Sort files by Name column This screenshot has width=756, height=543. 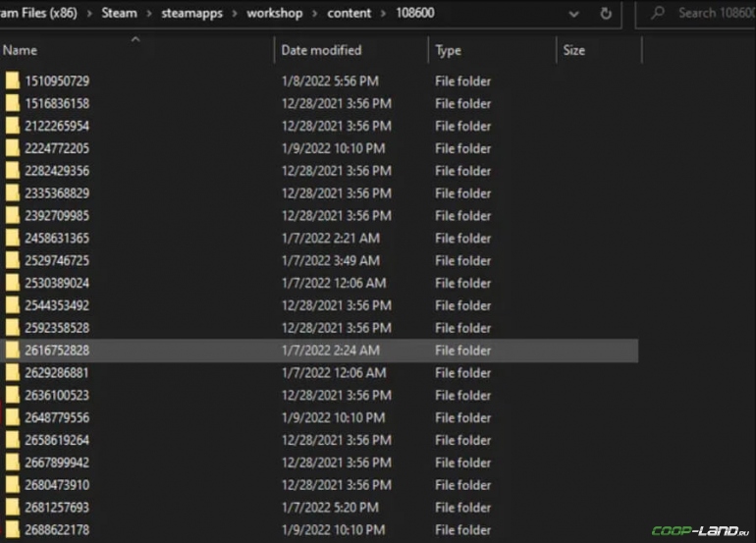pos(20,50)
